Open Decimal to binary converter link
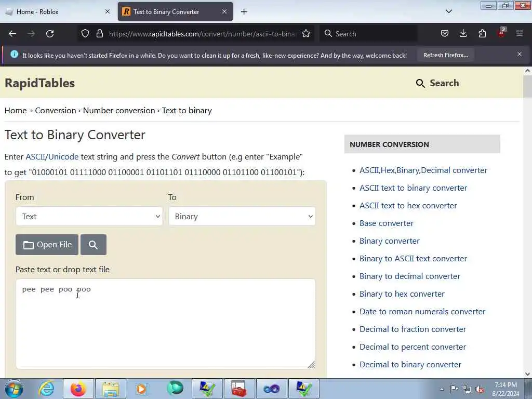 (410, 364)
